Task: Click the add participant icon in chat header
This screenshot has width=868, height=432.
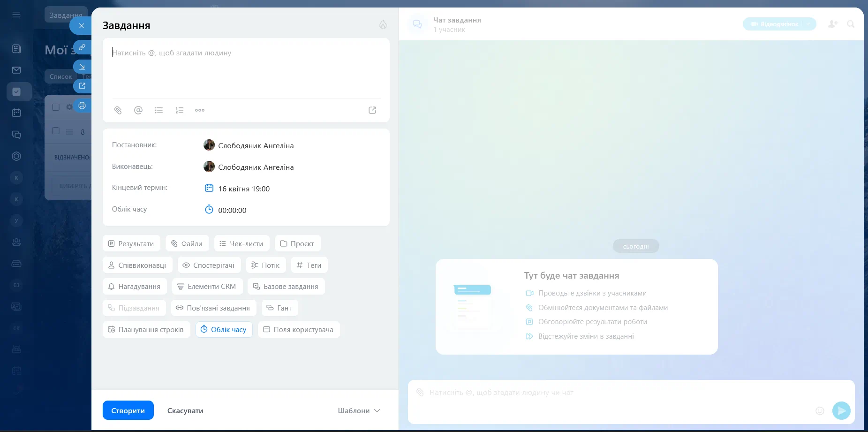Action: click(x=833, y=24)
